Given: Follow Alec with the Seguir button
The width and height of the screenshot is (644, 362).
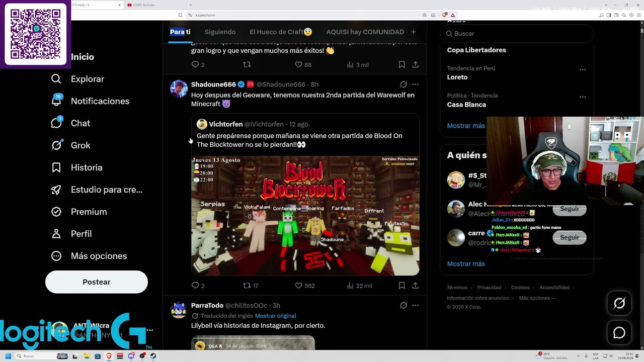Looking at the screenshot, I should (x=570, y=209).
